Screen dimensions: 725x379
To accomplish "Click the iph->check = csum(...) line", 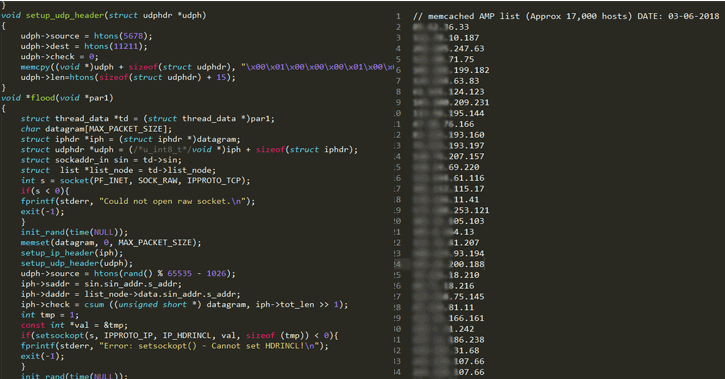I will click(184, 304).
